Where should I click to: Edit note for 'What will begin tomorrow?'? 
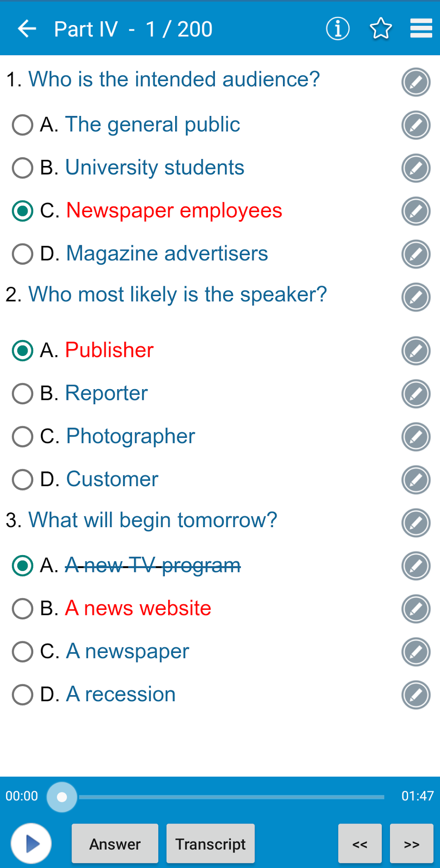click(x=416, y=523)
